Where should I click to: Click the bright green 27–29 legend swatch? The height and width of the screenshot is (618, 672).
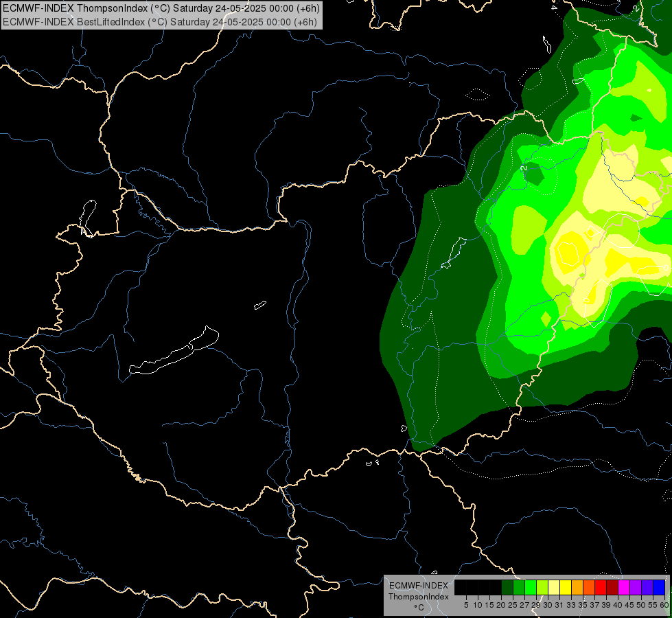[531, 587]
